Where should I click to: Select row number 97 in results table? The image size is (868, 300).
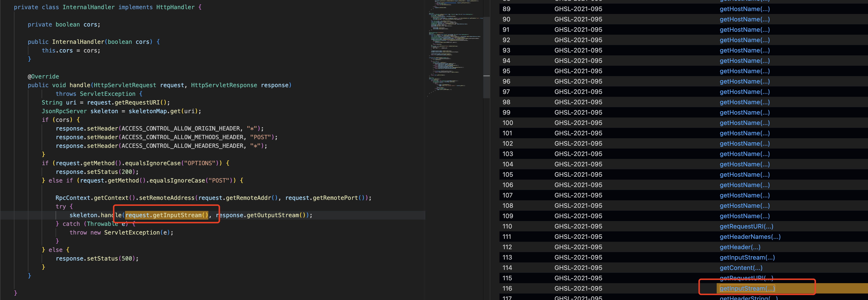pos(506,92)
